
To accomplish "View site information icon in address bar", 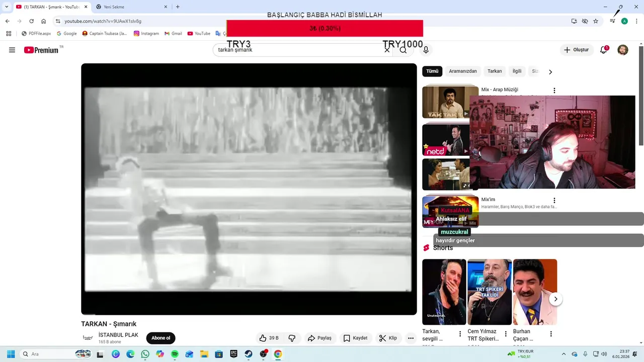I will (58, 21).
